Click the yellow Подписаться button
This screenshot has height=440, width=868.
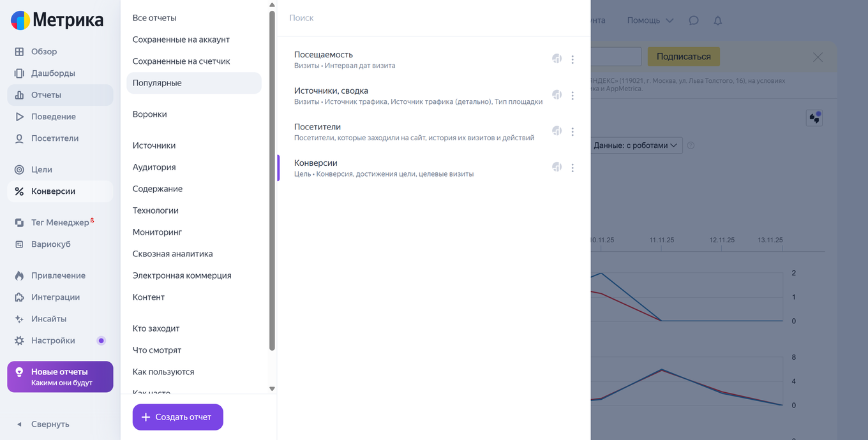click(684, 56)
